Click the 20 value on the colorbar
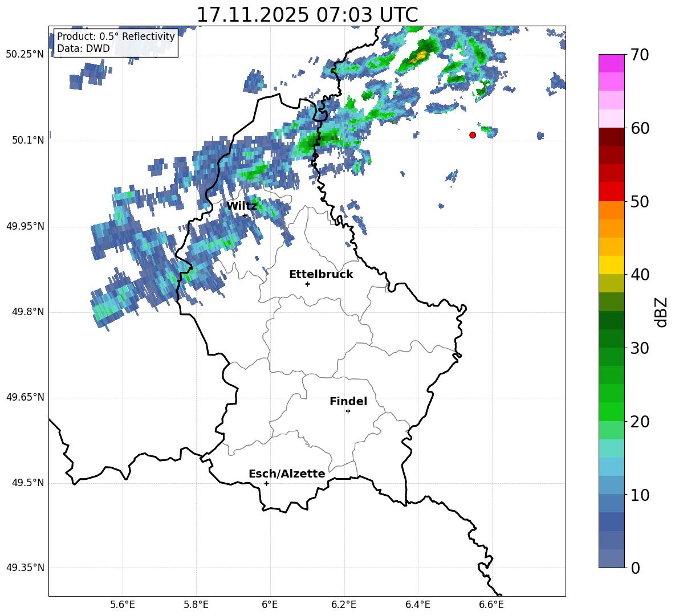The height and width of the screenshot is (616, 675). [x=640, y=422]
